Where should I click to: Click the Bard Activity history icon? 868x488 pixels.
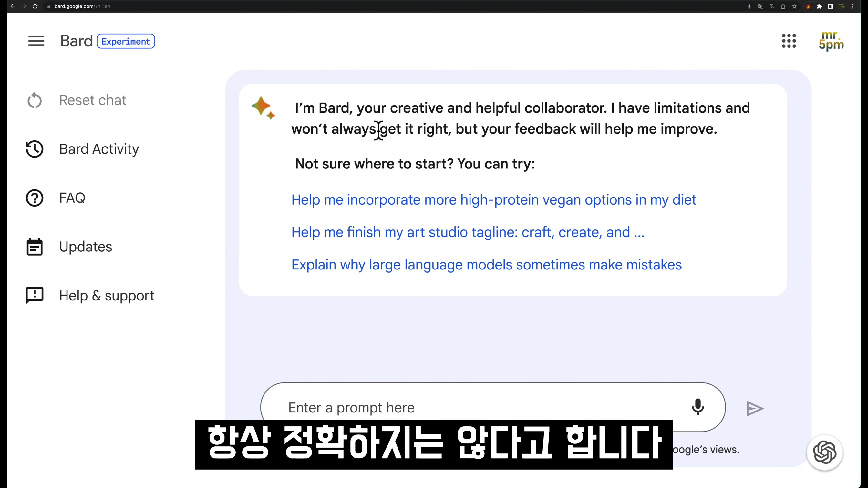pyautogui.click(x=34, y=149)
